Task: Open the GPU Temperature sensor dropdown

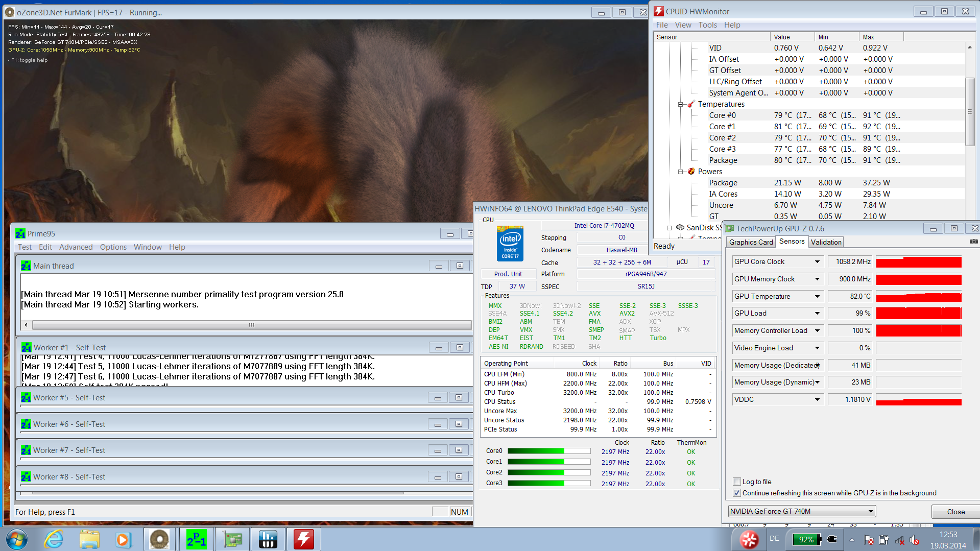Action: (x=817, y=297)
